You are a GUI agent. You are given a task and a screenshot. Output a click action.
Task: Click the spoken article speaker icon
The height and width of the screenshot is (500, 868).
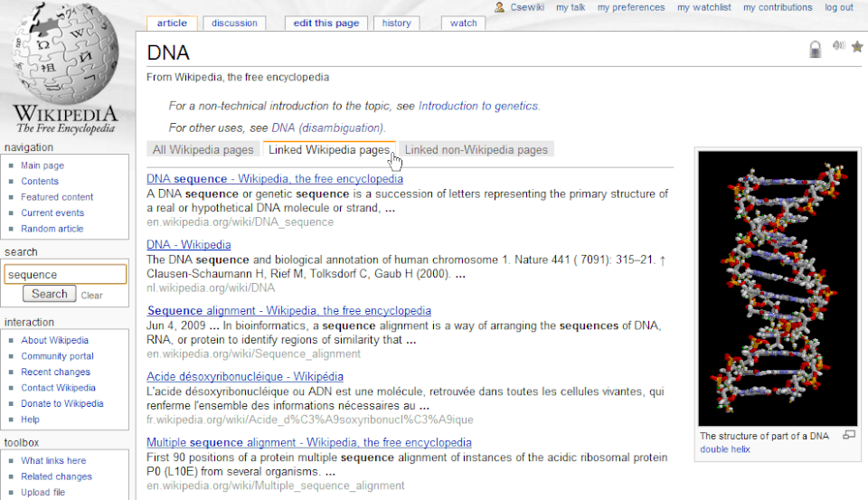click(838, 47)
